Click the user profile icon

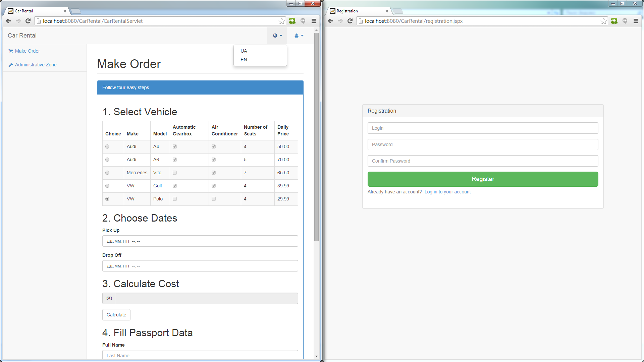click(298, 35)
